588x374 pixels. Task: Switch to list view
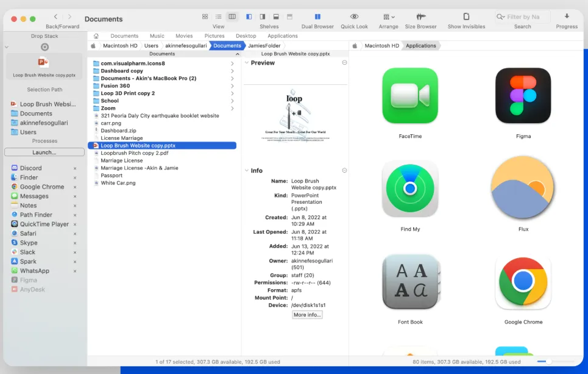point(218,16)
